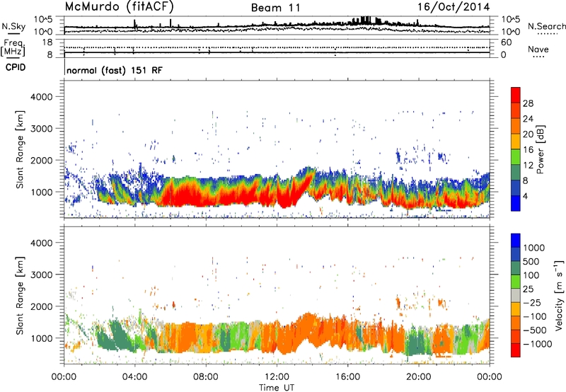Viewport: 566px width, 392px height.
Task: Click the 12:00 time tick label
Action: coord(277,377)
